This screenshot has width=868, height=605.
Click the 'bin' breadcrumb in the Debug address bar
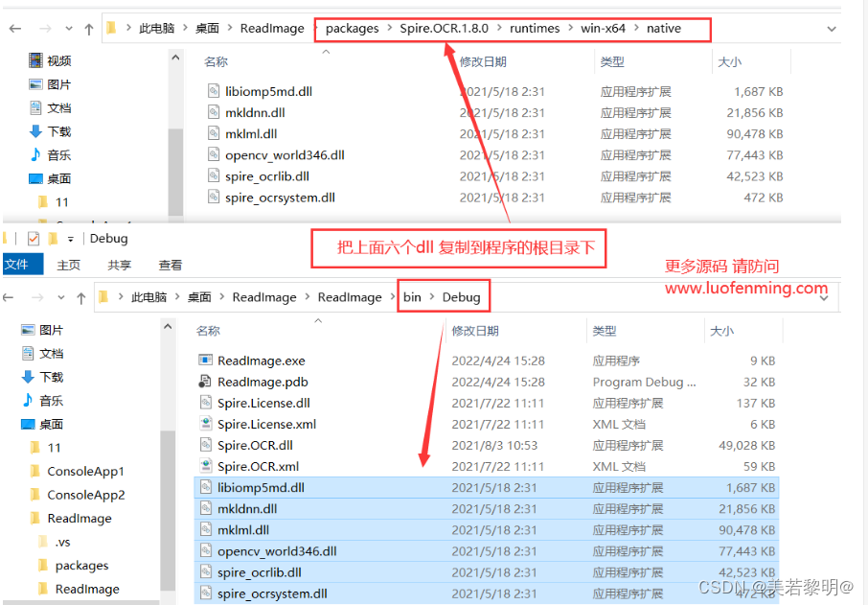tap(412, 297)
